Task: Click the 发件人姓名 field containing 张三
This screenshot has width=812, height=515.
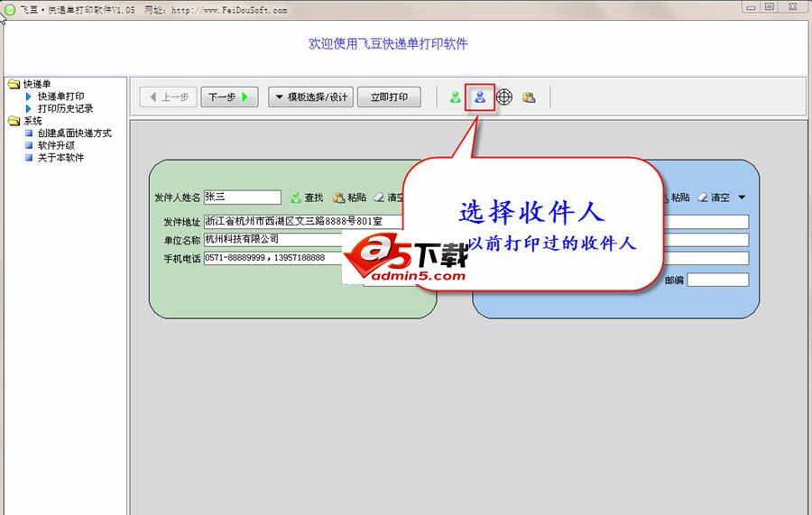Action: pyautogui.click(x=243, y=198)
